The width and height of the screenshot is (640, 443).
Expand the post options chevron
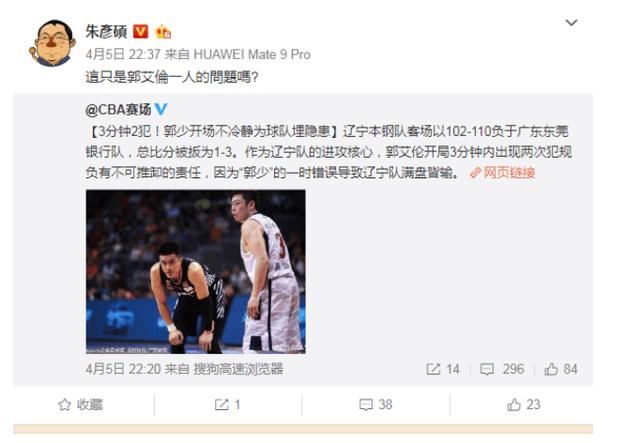point(571,22)
